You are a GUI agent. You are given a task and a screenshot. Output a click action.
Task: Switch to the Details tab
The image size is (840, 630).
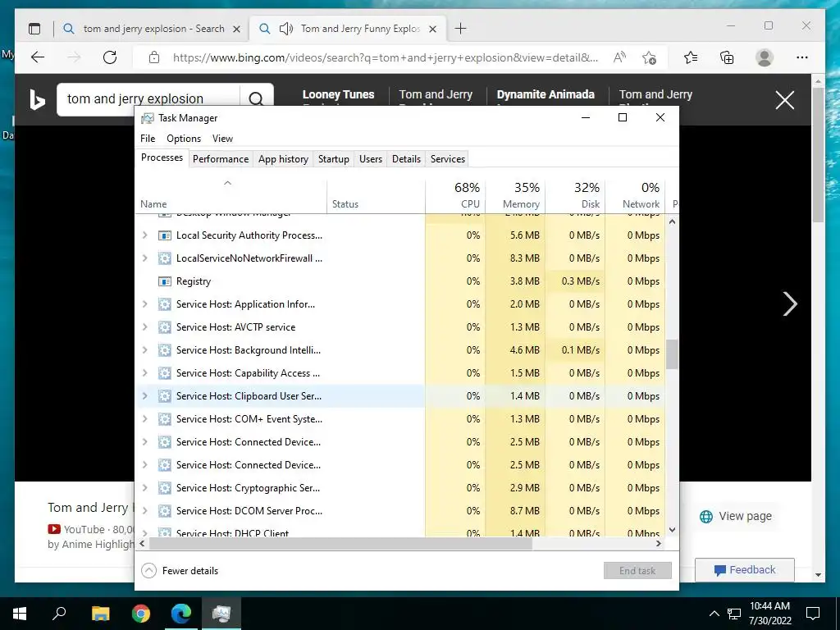(406, 159)
